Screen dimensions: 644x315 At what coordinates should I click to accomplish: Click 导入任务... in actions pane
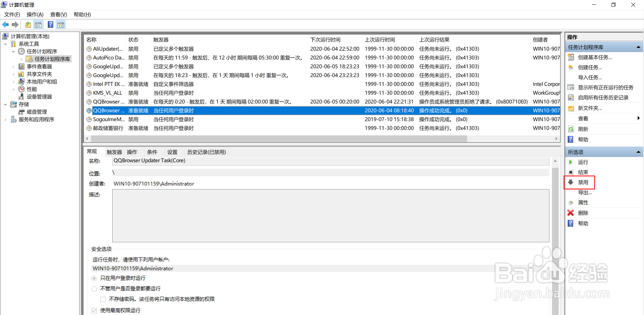coord(590,77)
